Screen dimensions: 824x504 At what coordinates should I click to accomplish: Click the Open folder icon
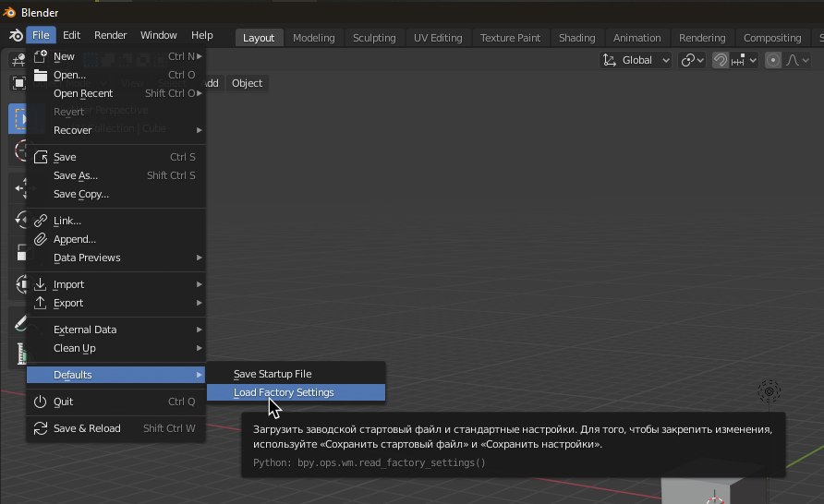pos(41,75)
